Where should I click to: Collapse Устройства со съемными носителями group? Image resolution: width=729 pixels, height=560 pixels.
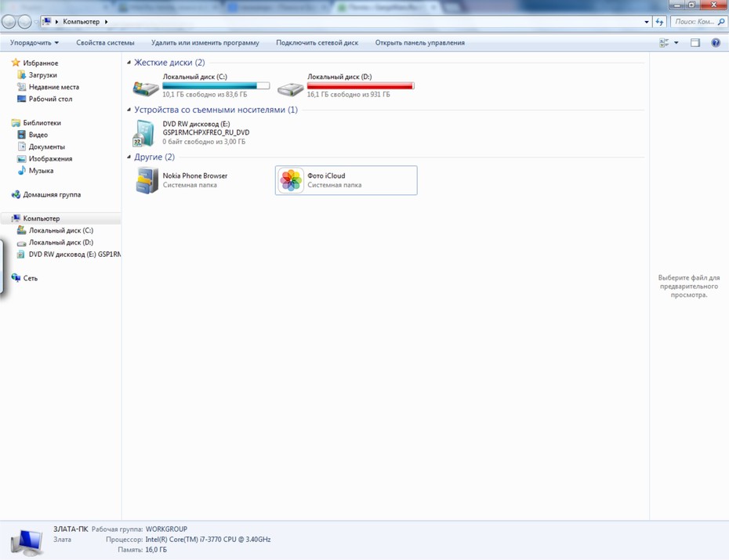(x=129, y=110)
